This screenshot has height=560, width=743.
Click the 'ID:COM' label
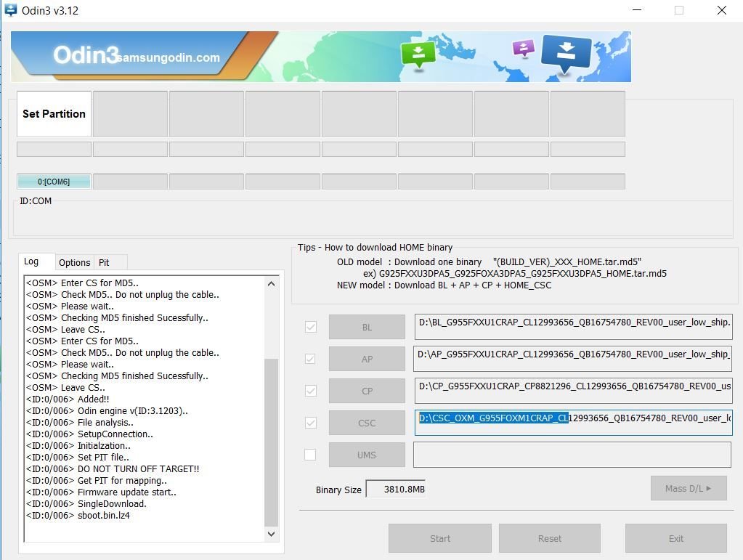(x=36, y=201)
